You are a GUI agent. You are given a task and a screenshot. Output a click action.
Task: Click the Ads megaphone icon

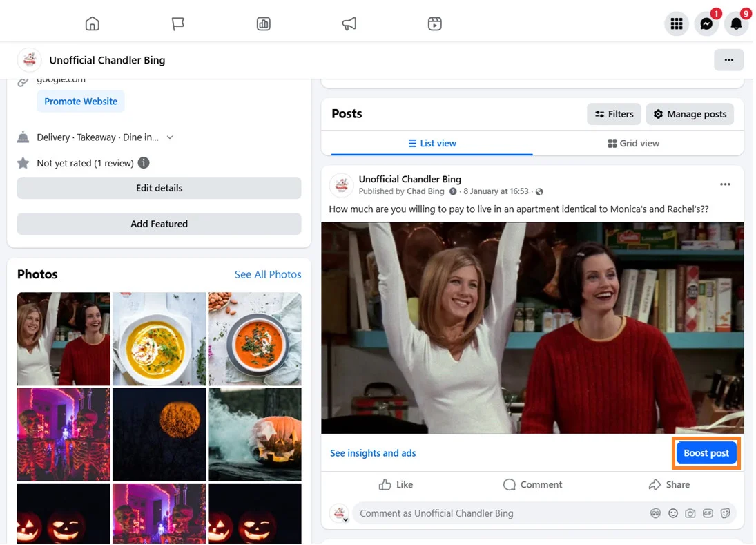pos(349,24)
